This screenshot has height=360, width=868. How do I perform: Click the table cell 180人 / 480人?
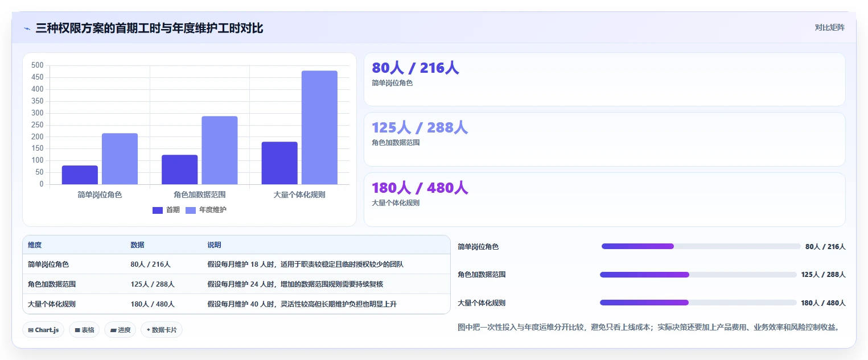(153, 304)
